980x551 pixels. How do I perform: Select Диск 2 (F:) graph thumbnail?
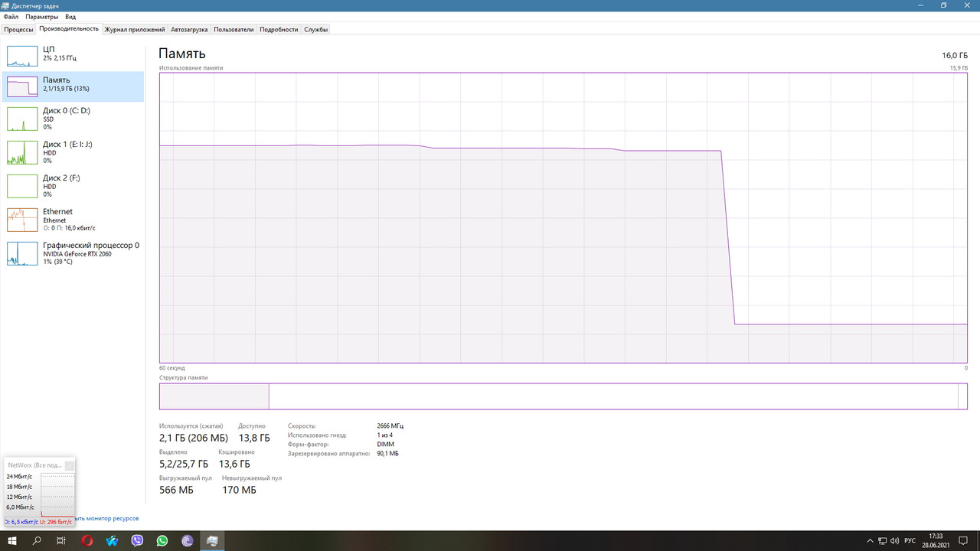pyautogui.click(x=22, y=187)
